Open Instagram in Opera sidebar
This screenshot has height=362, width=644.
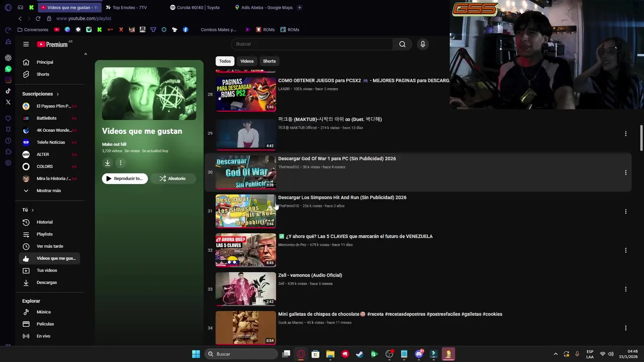click(8, 80)
